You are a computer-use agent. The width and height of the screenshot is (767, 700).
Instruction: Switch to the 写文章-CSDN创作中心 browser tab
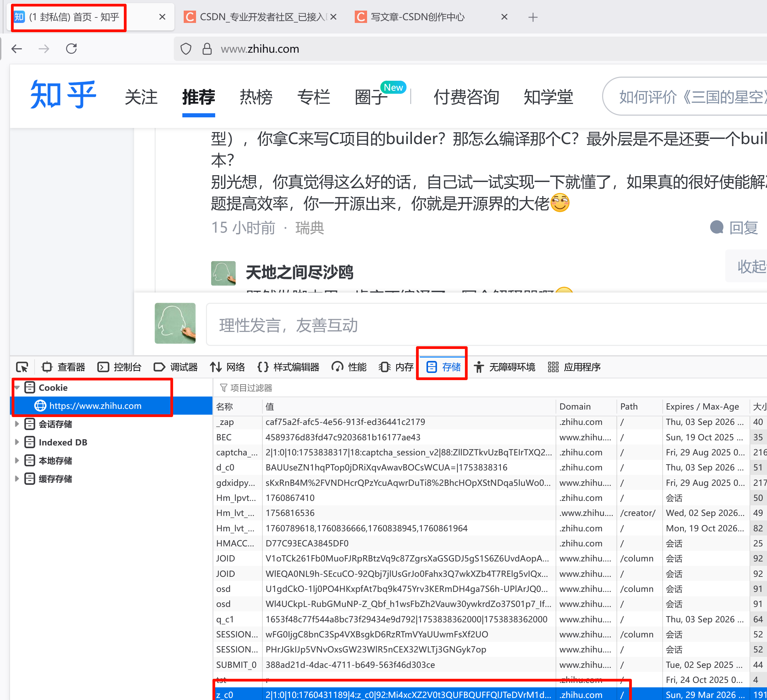tap(417, 17)
